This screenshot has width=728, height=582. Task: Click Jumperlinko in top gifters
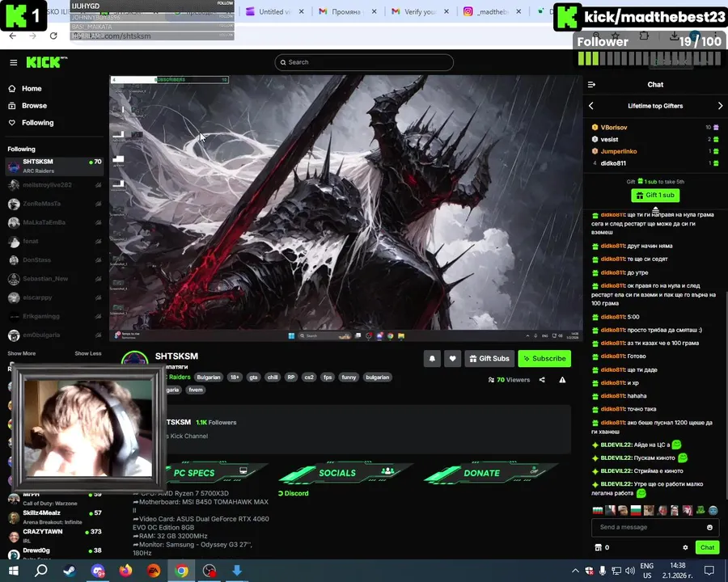(619, 151)
